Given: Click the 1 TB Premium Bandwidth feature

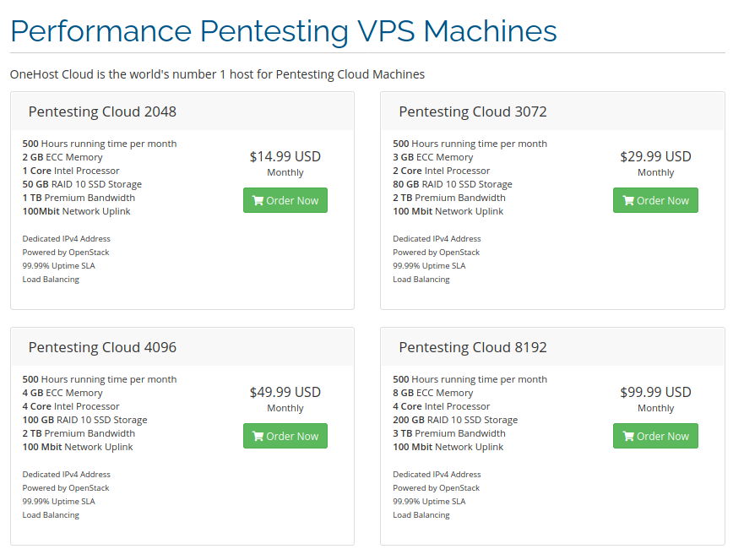Looking at the screenshot, I should [x=79, y=198].
